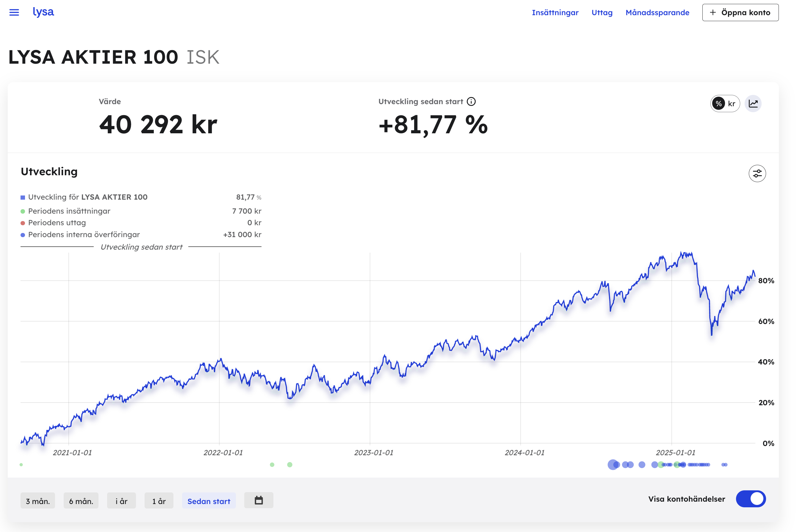Open chart filter settings sliders icon
The height and width of the screenshot is (532, 808).
(757, 173)
